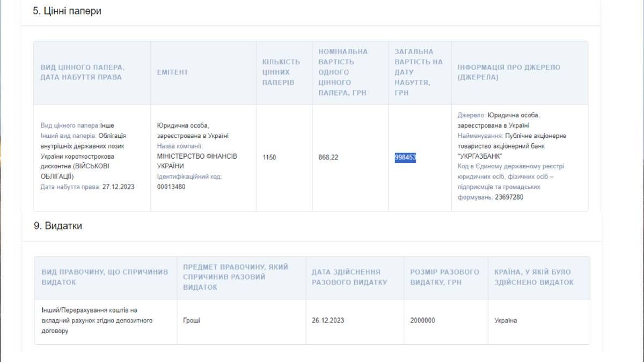Click the 'Емітент' column header
644x362 pixels.
click(x=172, y=72)
